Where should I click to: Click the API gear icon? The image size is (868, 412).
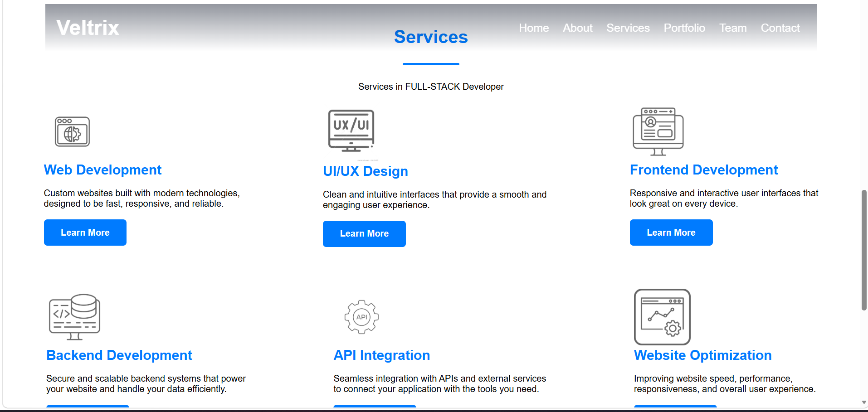click(x=361, y=317)
